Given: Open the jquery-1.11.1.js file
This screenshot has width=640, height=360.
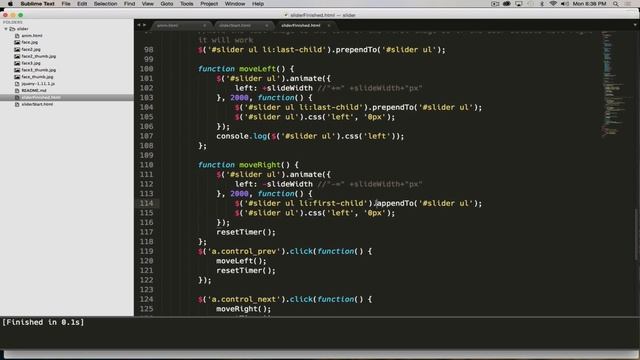Looking at the screenshot, I should click(x=38, y=84).
